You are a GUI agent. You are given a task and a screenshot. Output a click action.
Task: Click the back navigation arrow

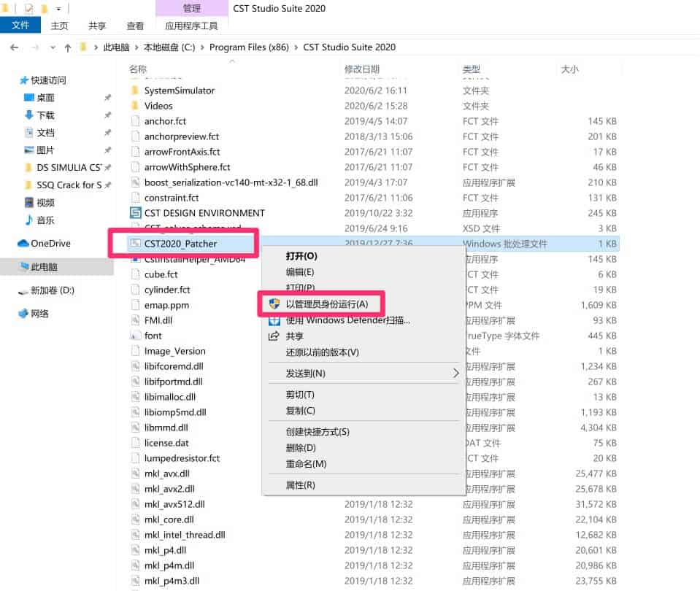(x=15, y=47)
